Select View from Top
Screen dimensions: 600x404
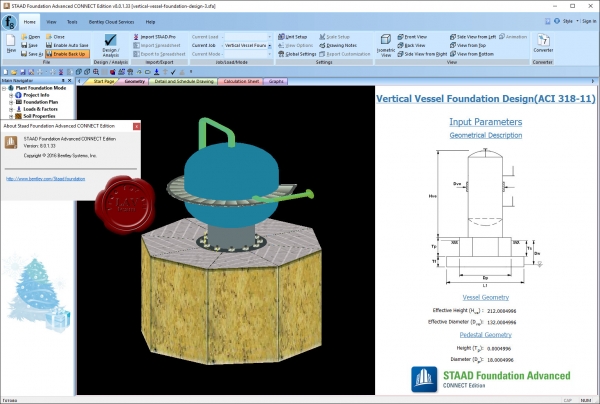(x=468, y=45)
